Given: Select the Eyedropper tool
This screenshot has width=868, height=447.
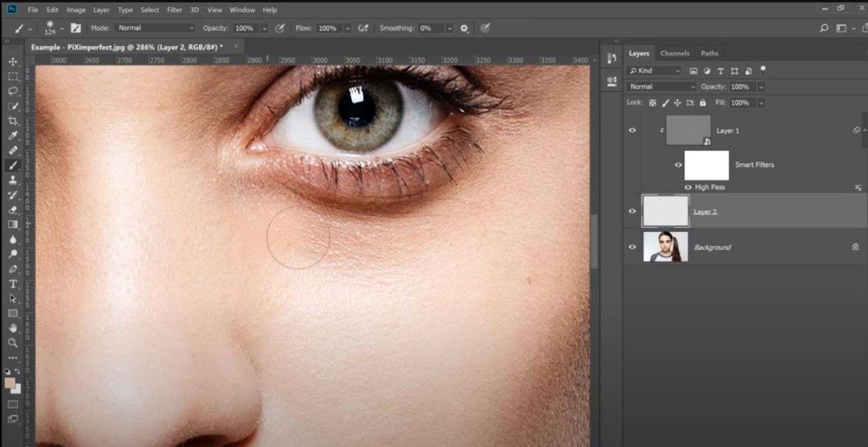Looking at the screenshot, I should pyautogui.click(x=13, y=136).
